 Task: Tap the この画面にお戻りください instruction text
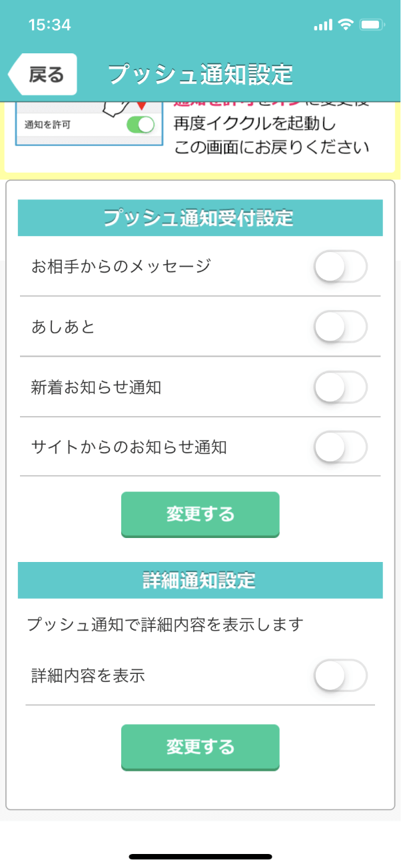(271, 147)
